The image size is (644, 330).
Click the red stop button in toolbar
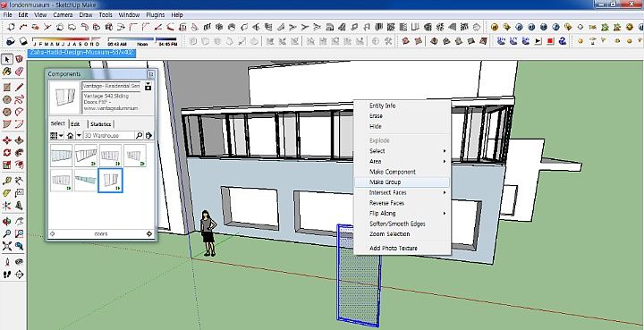tap(550, 41)
